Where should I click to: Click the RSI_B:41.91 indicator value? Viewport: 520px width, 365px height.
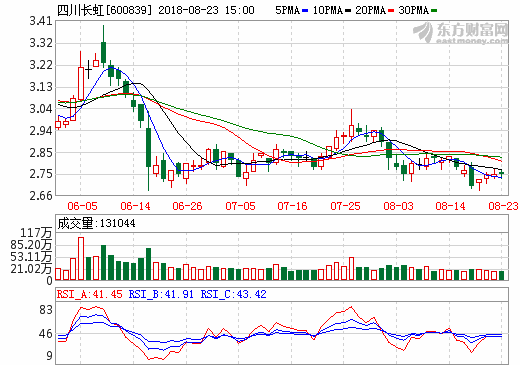coord(161,294)
